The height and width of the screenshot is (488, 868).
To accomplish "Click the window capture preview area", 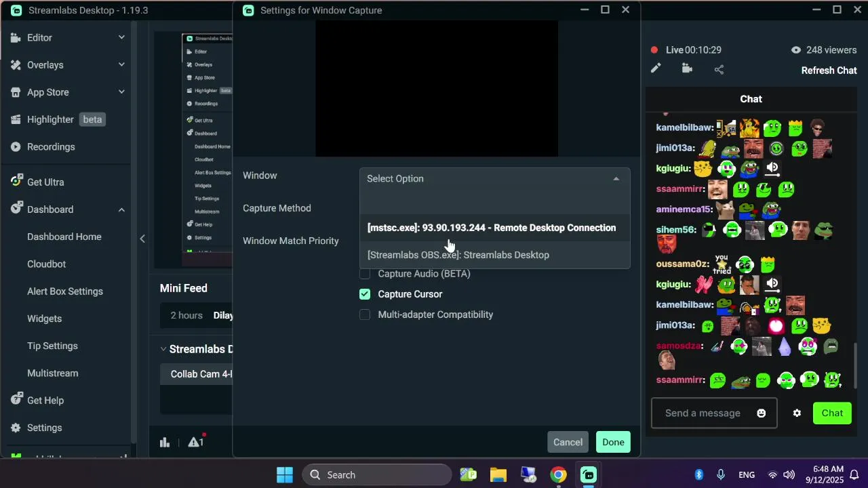I will coord(437,89).
